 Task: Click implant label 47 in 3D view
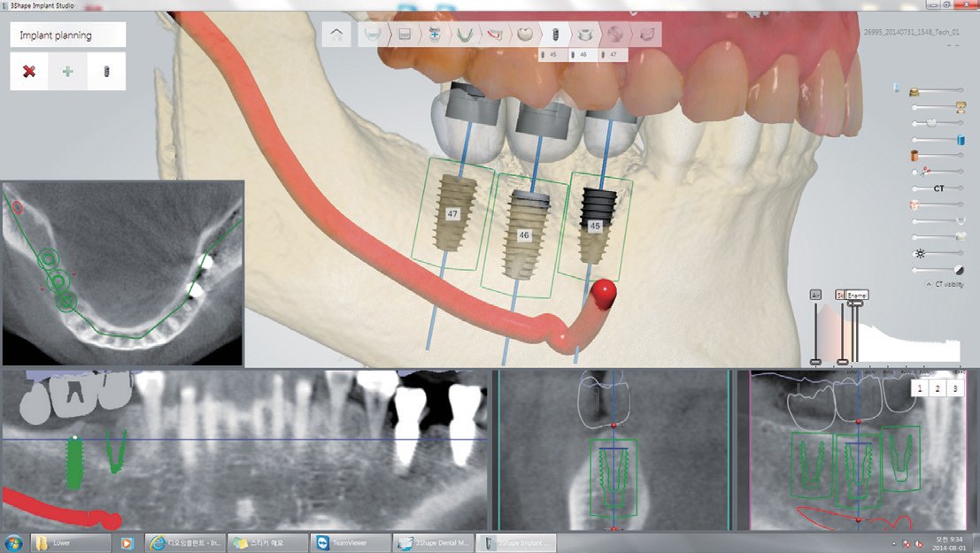pos(452,214)
